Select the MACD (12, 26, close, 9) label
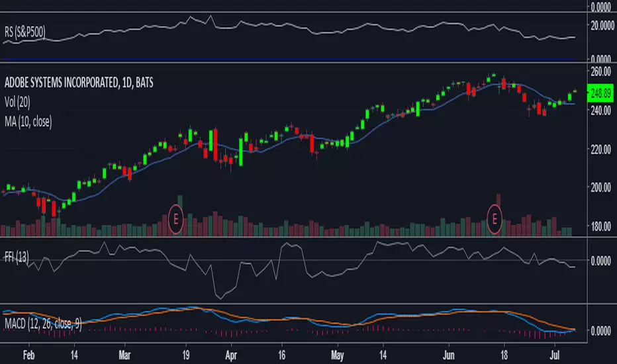Image resolution: width=617 pixels, height=364 pixels. (43, 324)
